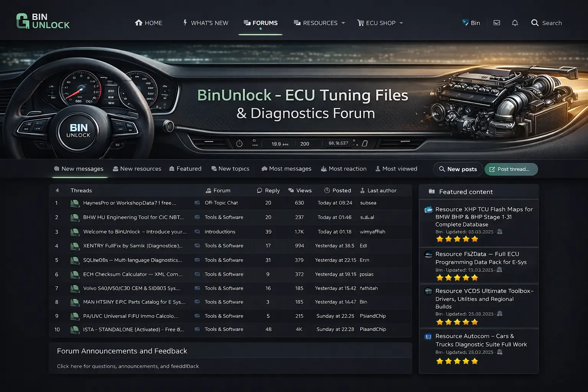Switch to the New resources tab
588x392 pixels.
137,169
